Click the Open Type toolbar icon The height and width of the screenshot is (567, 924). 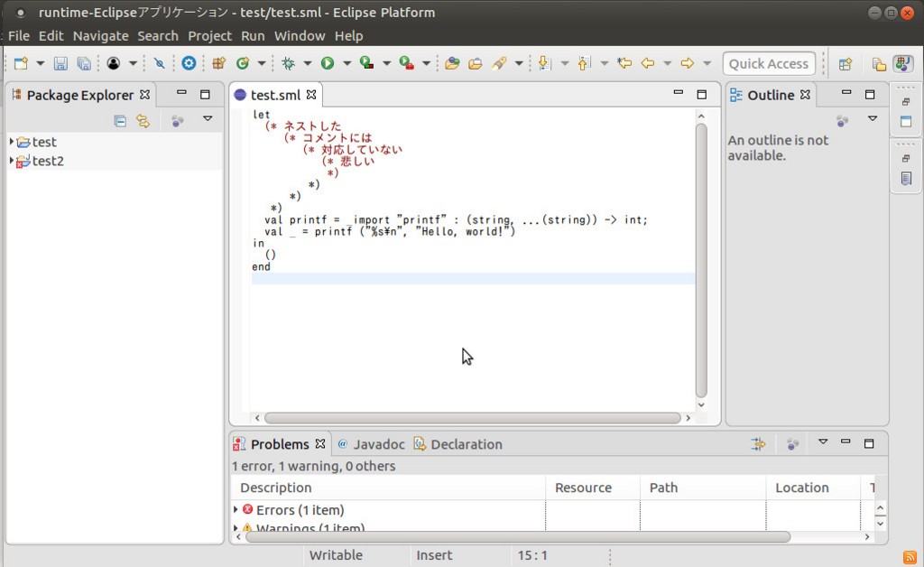click(452, 63)
